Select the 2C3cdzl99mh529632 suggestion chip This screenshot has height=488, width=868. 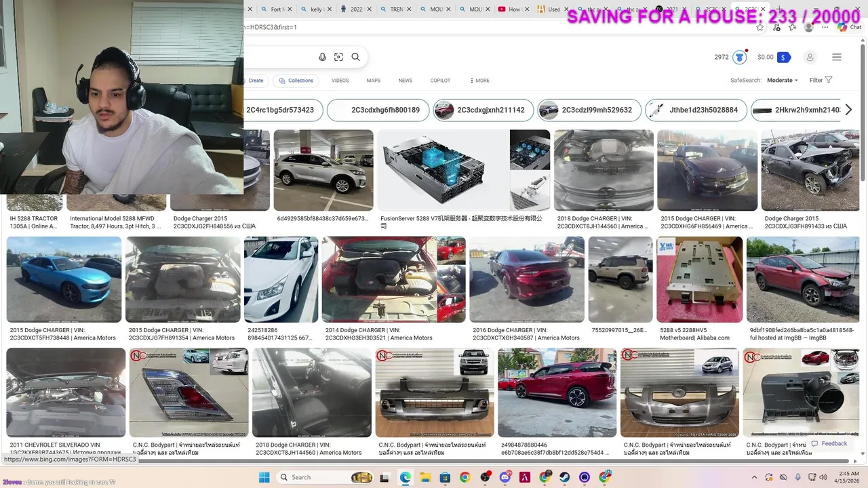coord(589,110)
